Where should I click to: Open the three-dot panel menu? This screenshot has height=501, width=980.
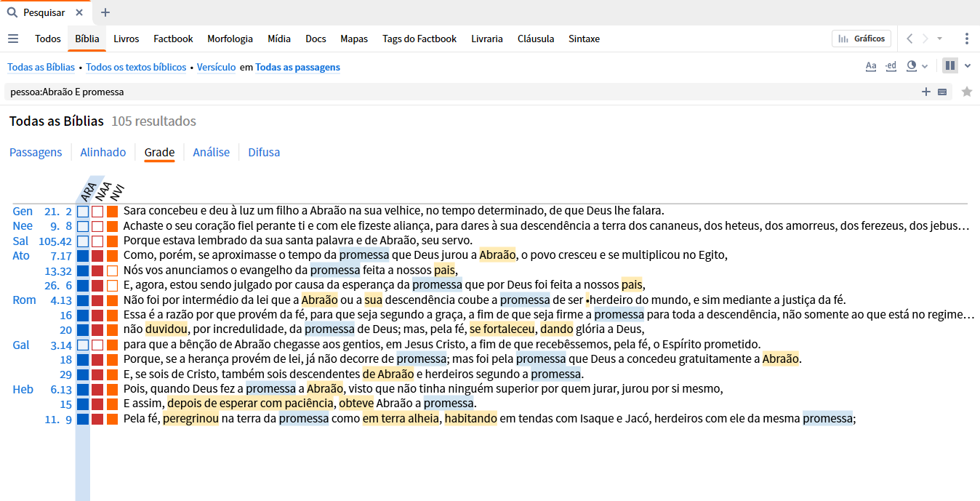[966, 39]
